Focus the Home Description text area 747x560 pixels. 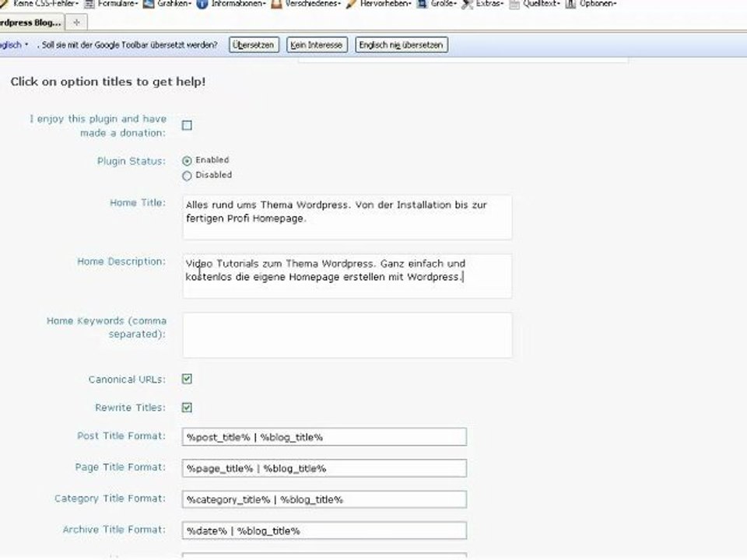tap(347, 276)
